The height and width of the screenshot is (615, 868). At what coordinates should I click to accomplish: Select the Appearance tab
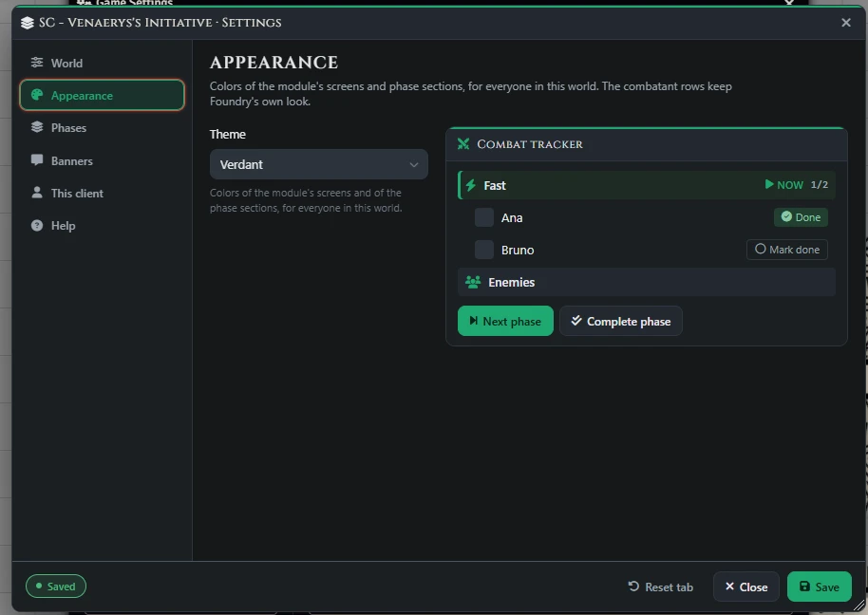click(x=102, y=95)
